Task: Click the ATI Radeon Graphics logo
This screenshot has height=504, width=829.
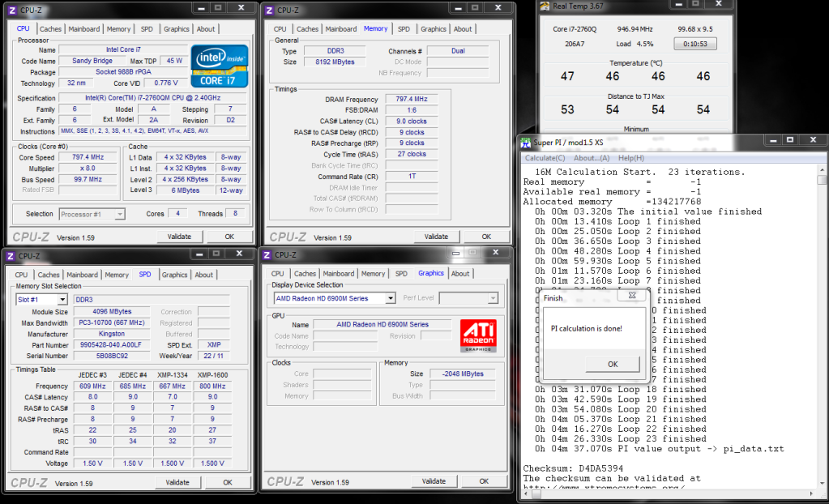Action: pyautogui.click(x=478, y=335)
